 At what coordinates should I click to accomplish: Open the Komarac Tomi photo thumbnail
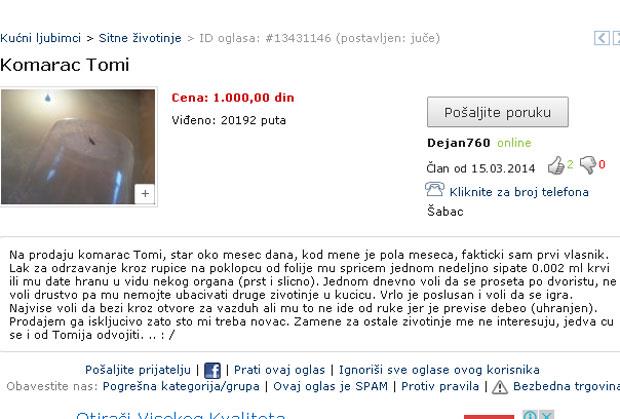(78, 147)
